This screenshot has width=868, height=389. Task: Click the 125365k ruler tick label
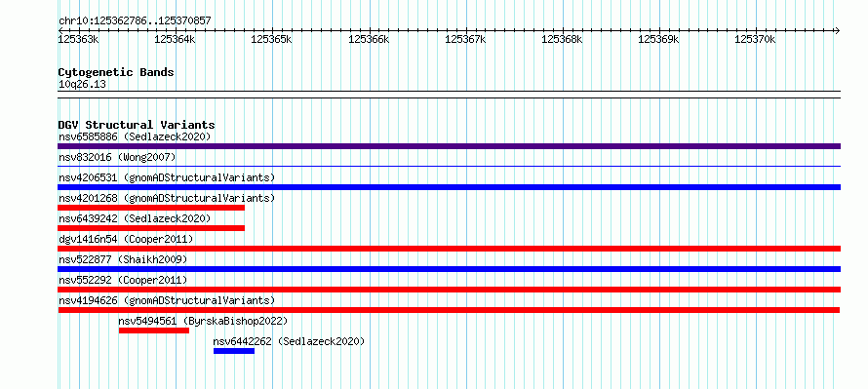pos(272,39)
